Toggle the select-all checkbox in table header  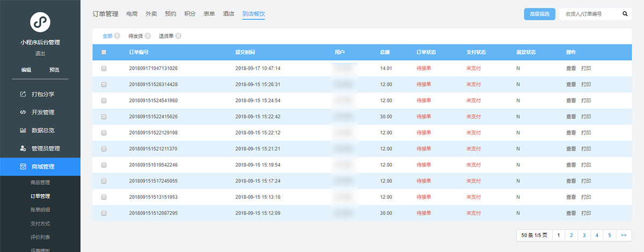104,53
